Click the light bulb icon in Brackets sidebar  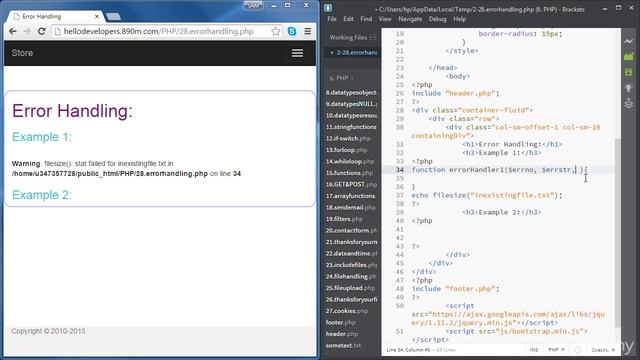tap(629, 88)
